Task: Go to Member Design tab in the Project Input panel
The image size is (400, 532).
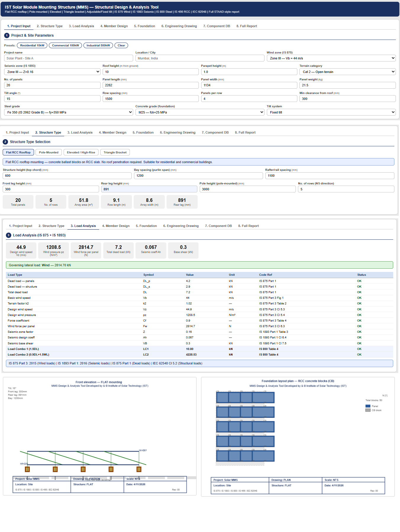Action: (x=114, y=26)
